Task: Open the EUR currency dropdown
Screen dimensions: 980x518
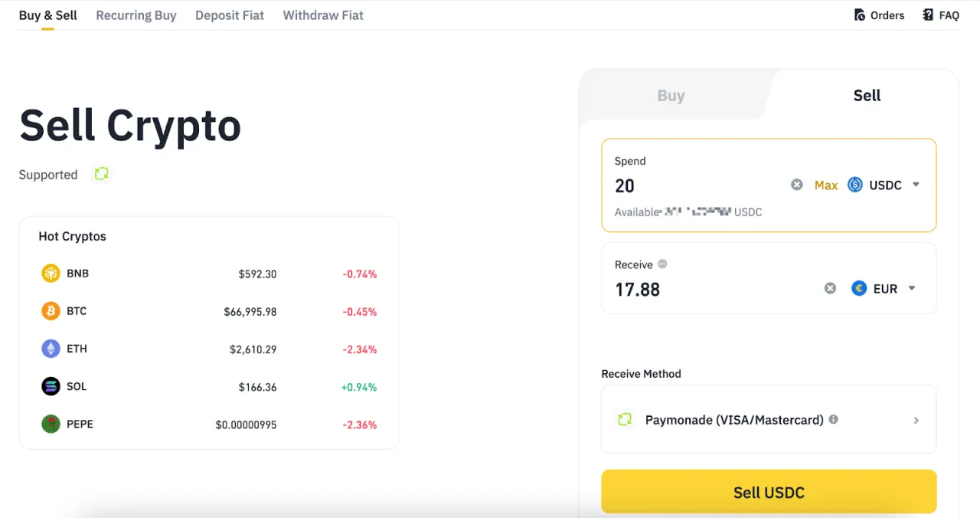Action: click(912, 288)
